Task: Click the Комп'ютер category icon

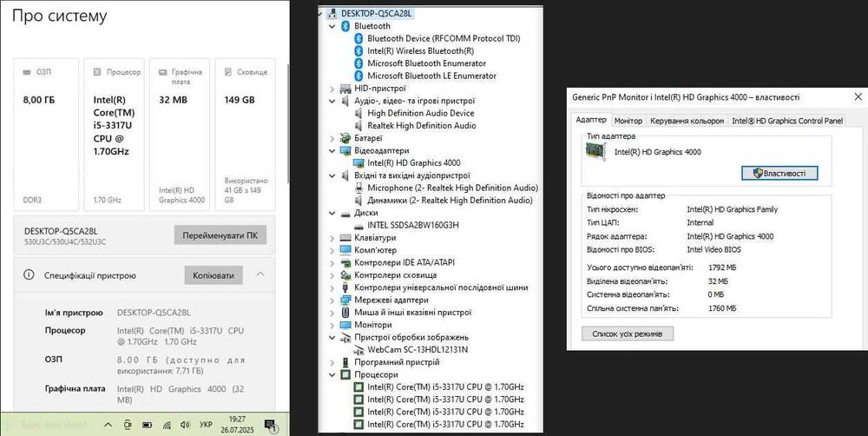Action: tap(345, 250)
